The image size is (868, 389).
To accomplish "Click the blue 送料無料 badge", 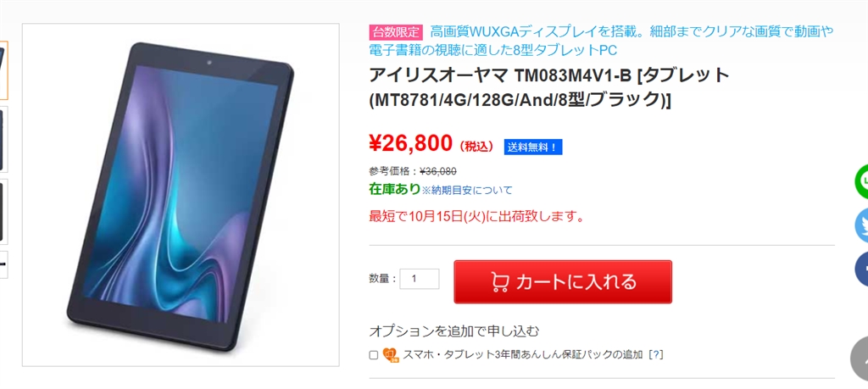I will pyautogui.click(x=533, y=147).
